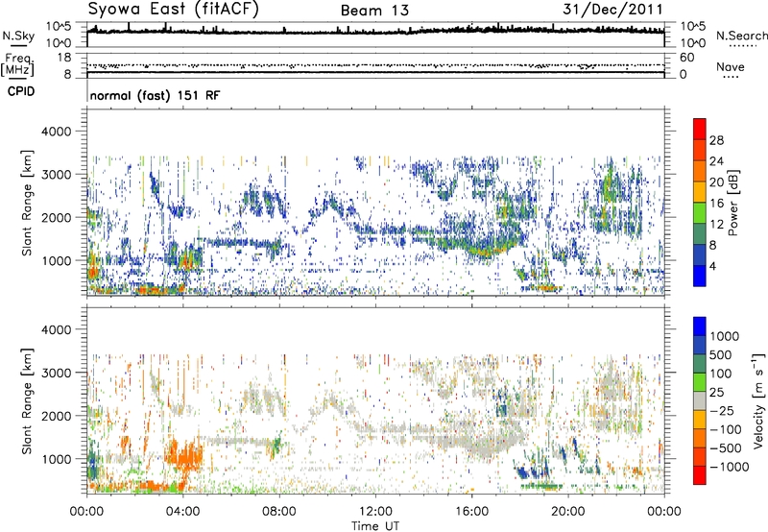Click the '28' power scale value
The image size is (768, 532).
716,140
